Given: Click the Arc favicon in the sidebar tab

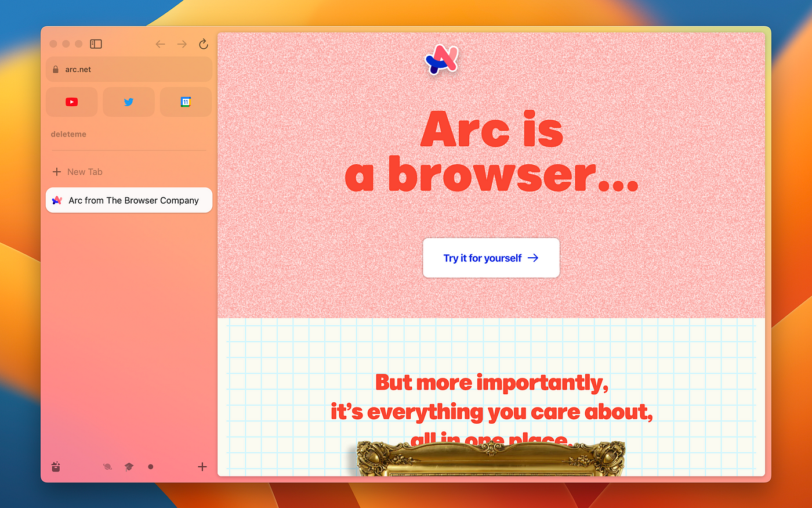Looking at the screenshot, I should [x=57, y=200].
